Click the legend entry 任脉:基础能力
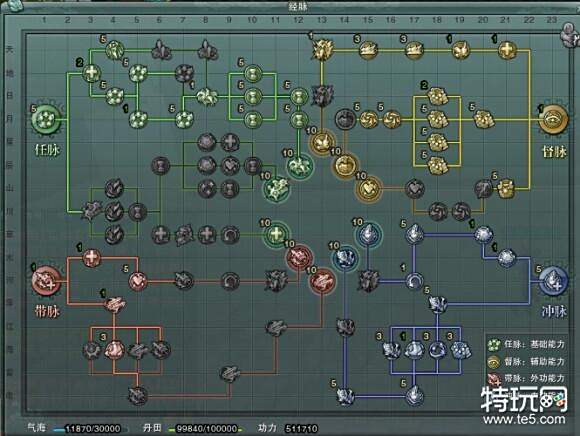The width and height of the screenshot is (580, 436). pyautogui.click(x=526, y=344)
